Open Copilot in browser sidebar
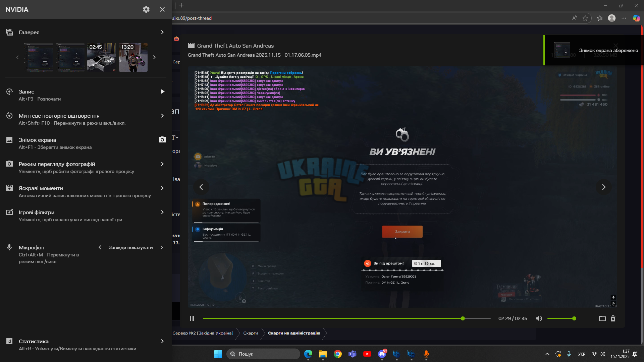This screenshot has height=362, width=644. click(x=636, y=18)
